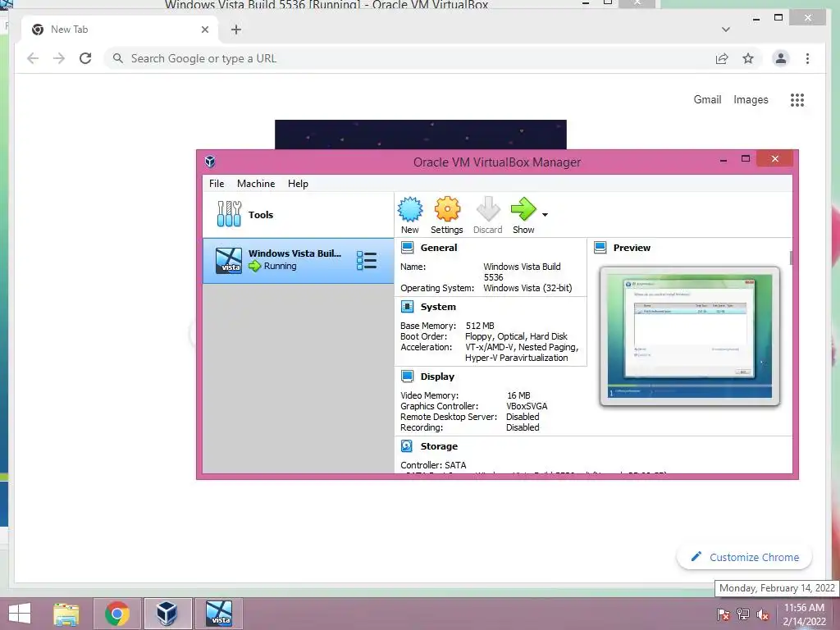Reload the Chrome page
The width and height of the screenshot is (840, 630).
(85, 58)
